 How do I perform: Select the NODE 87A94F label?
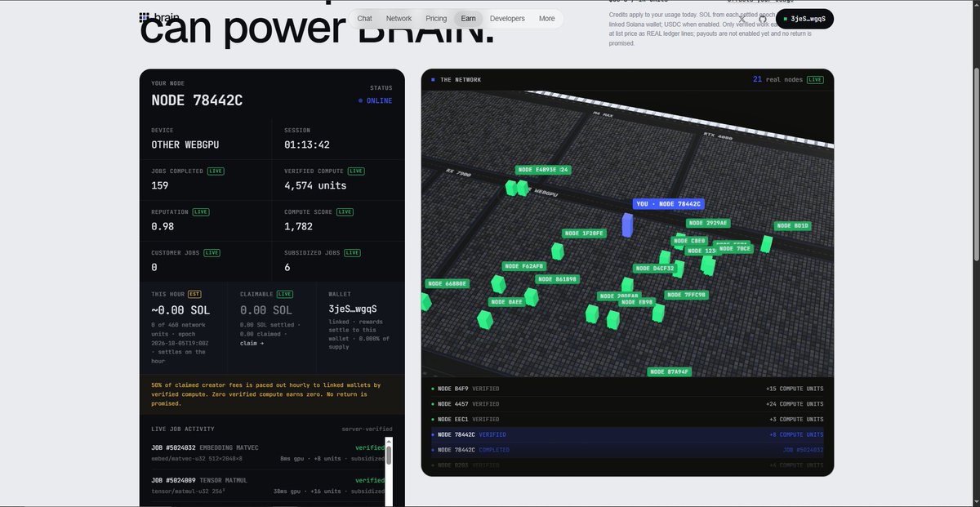(x=670, y=371)
